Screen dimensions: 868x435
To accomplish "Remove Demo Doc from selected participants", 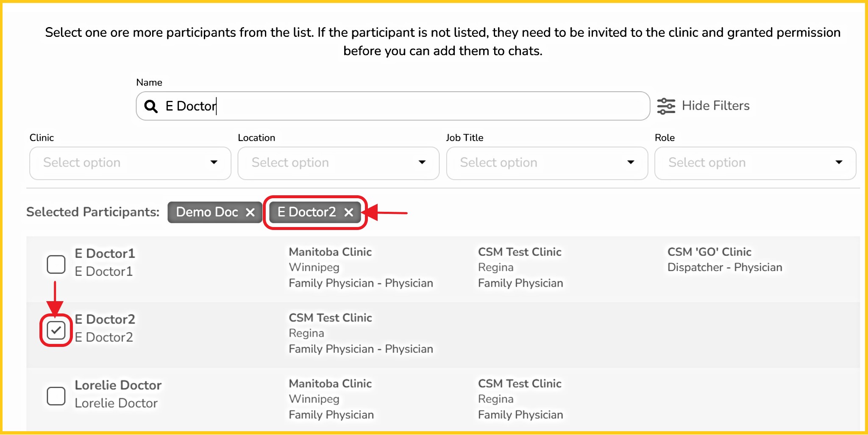I will pos(250,212).
